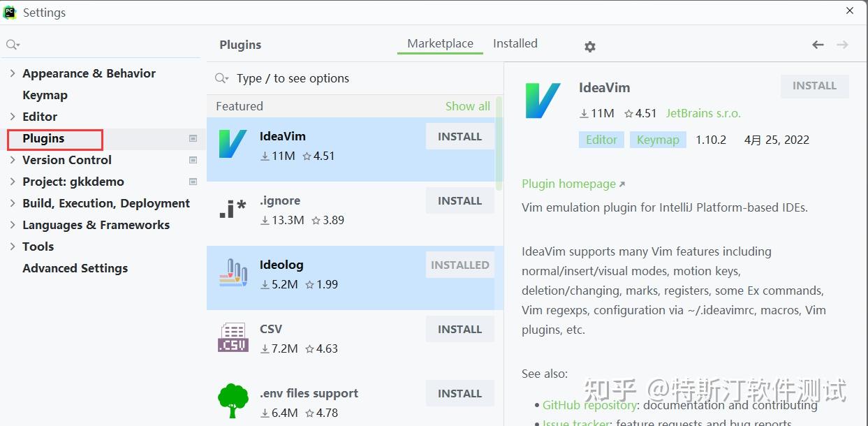This screenshot has height=426, width=868.
Task: Install IdeaVim from the plugin list
Action: pos(459,137)
